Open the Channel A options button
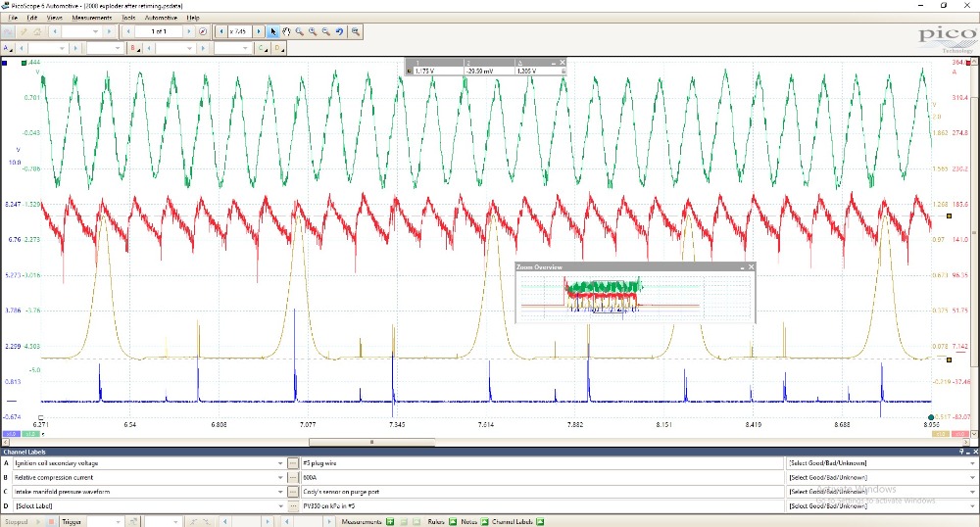The image size is (980, 527). click(x=9, y=47)
